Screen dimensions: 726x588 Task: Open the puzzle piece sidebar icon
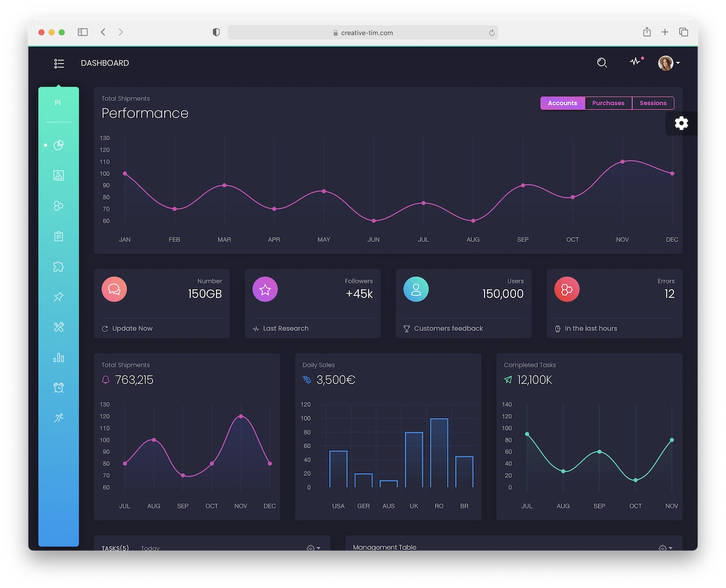coord(59,267)
